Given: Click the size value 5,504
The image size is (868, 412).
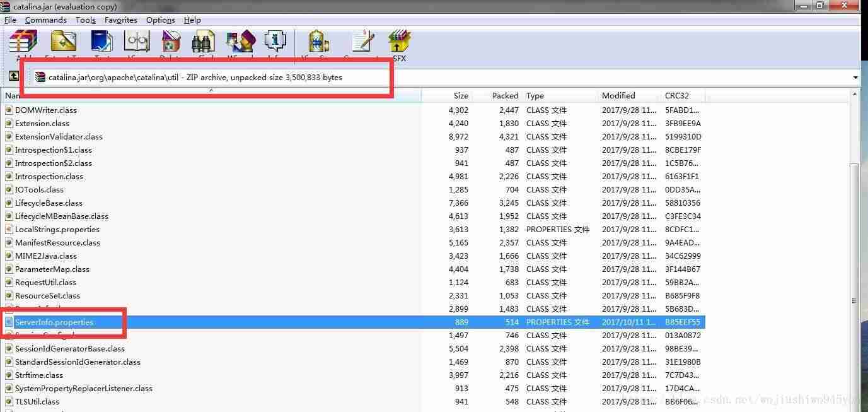Looking at the screenshot, I should click(x=458, y=348).
